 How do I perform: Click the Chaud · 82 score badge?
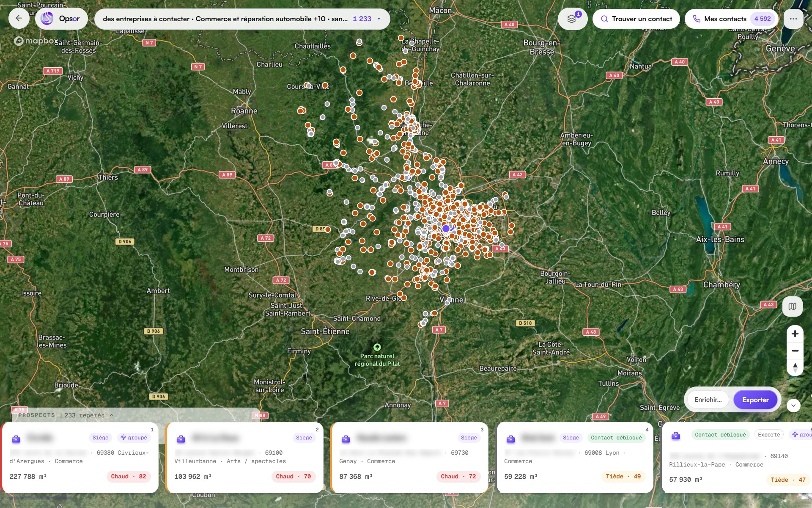(129, 476)
